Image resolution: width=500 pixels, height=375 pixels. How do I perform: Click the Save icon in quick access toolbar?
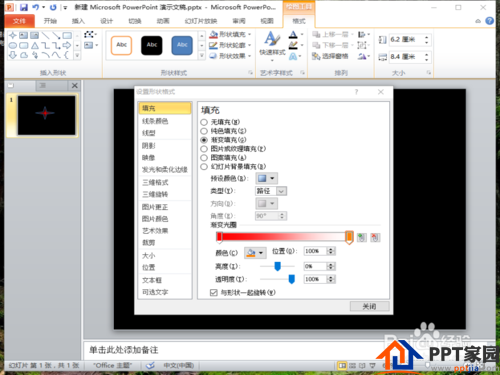[24, 7]
